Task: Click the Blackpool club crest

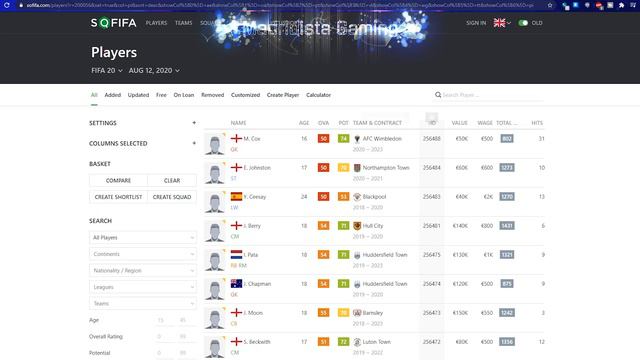Action: click(357, 197)
